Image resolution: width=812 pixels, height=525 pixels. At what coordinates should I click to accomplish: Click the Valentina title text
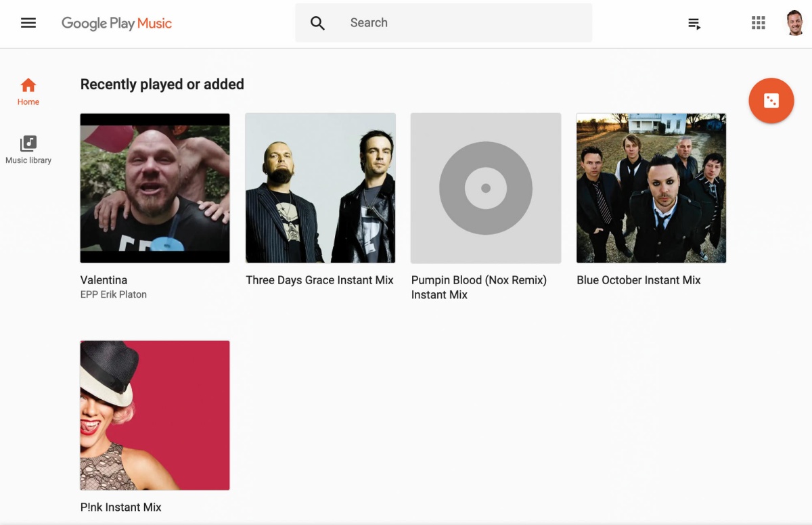coord(104,280)
